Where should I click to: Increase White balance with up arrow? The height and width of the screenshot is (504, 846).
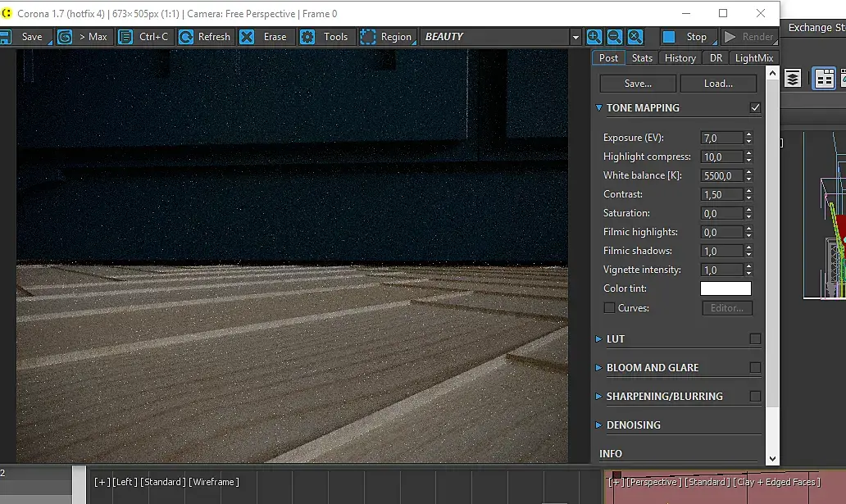coord(749,172)
